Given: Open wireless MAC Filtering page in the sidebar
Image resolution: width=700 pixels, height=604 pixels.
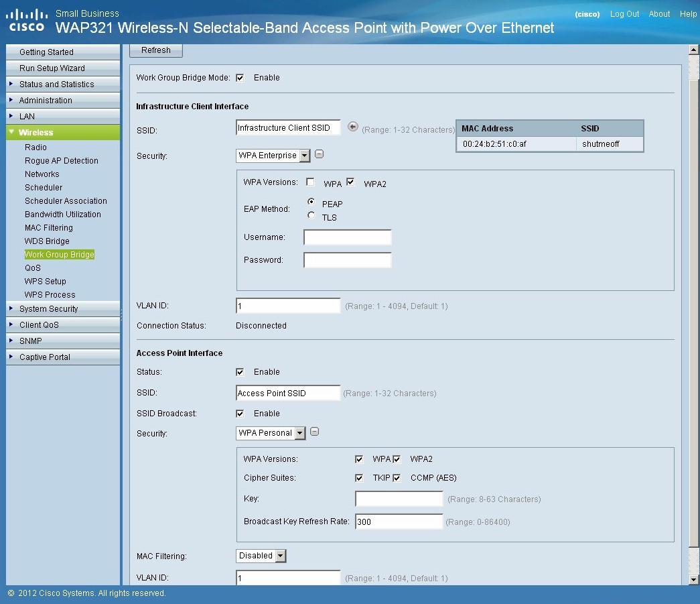Looking at the screenshot, I should [x=49, y=228].
